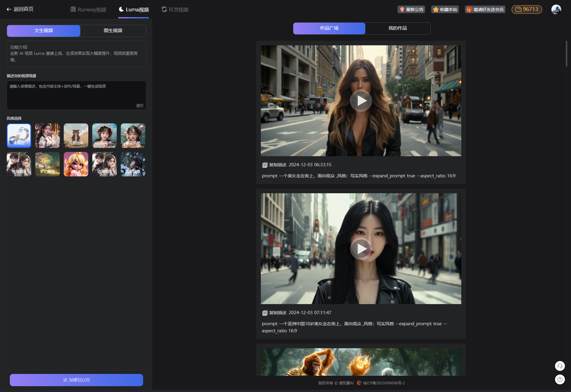Open the 96713 points wallet

click(527, 9)
